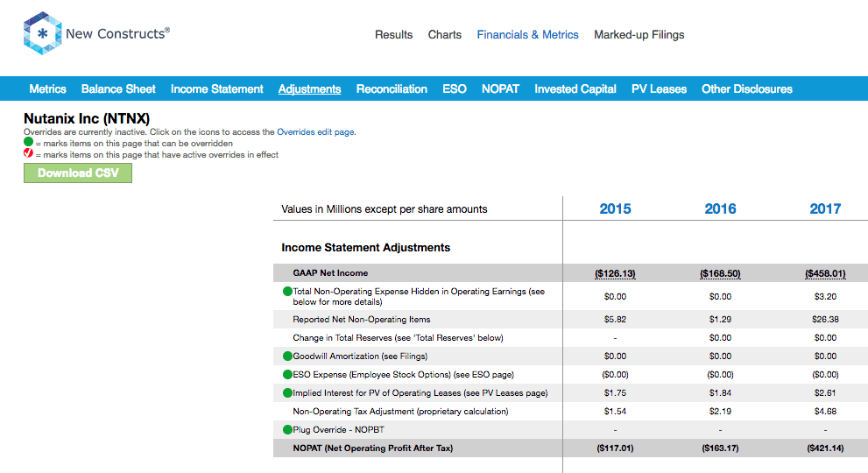Click the $1.75 Implied Interest value

pos(615,393)
